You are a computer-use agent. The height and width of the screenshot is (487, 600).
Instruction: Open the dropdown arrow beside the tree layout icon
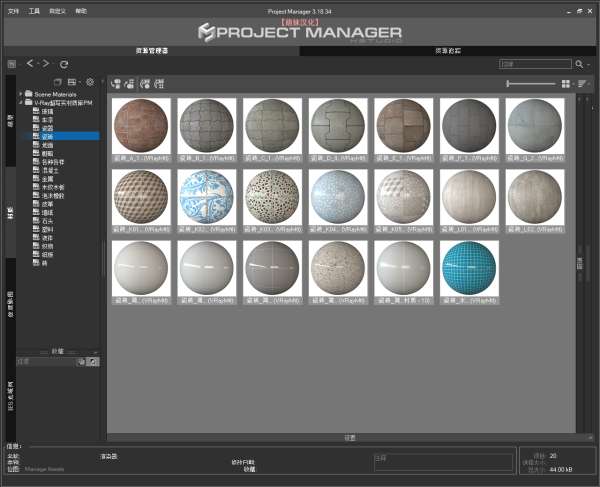(x=79, y=82)
